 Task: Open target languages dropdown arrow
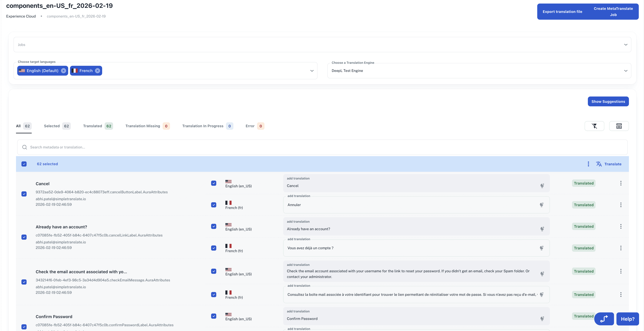point(312,71)
